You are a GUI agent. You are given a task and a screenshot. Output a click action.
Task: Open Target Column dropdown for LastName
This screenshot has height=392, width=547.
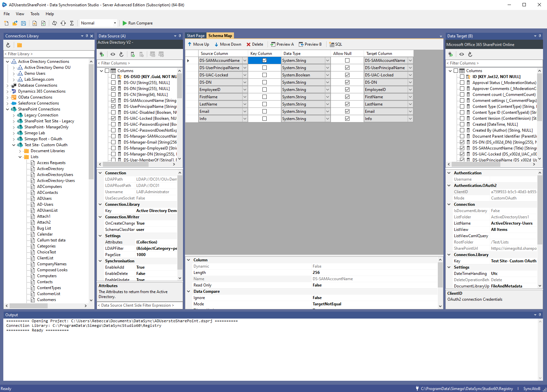[410, 104]
